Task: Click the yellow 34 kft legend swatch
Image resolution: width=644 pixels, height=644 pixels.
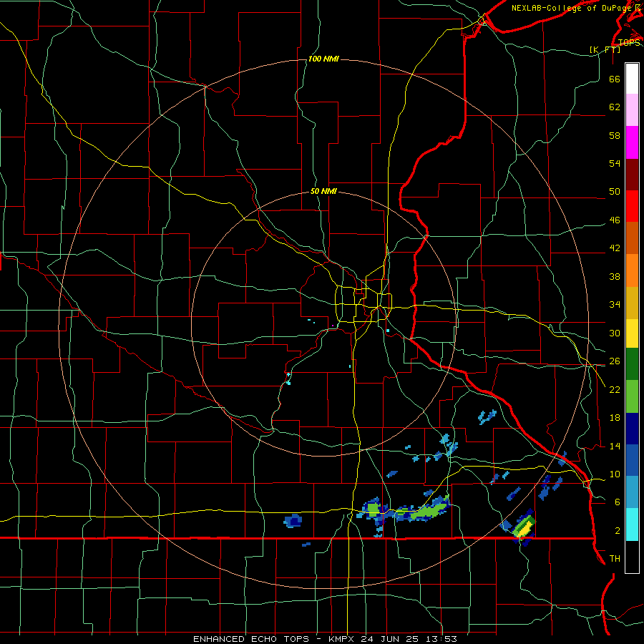Action: pyautogui.click(x=632, y=333)
